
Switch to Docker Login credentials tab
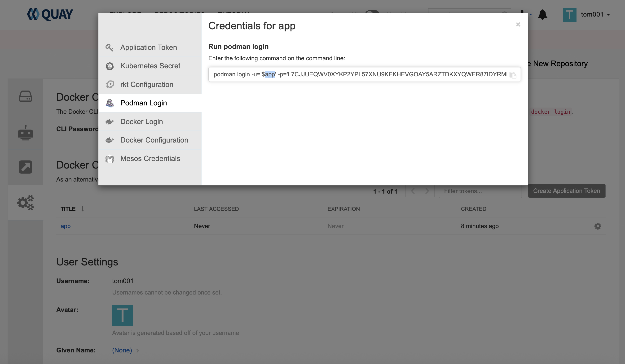pyautogui.click(x=141, y=121)
